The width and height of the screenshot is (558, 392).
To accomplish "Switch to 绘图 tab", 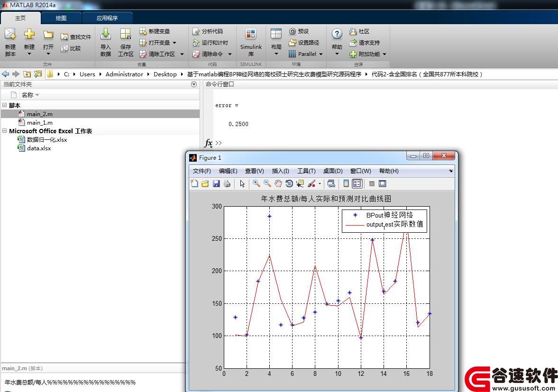I will [61, 18].
